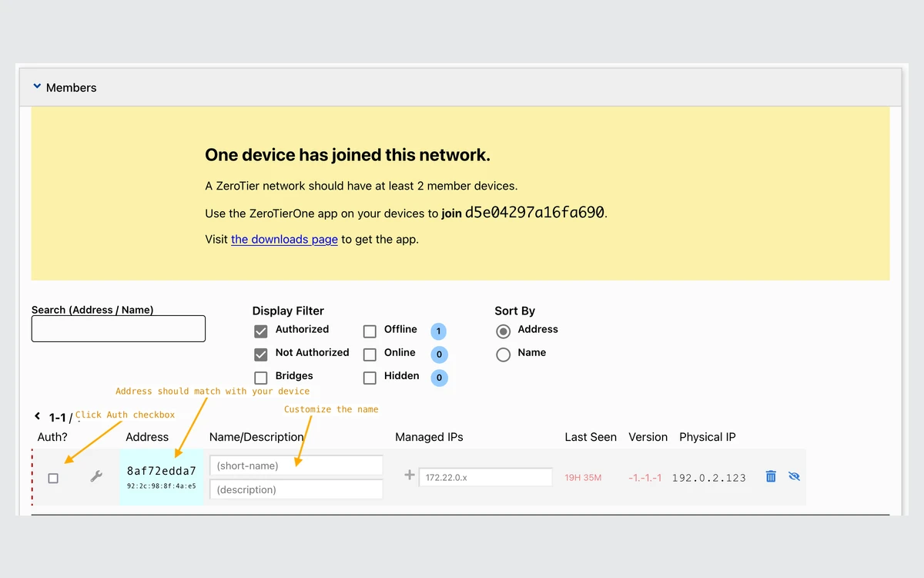Image resolution: width=924 pixels, height=578 pixels.
Task: Open wrench settings for member 8af72edda7
Action: [x=96, y=477]
